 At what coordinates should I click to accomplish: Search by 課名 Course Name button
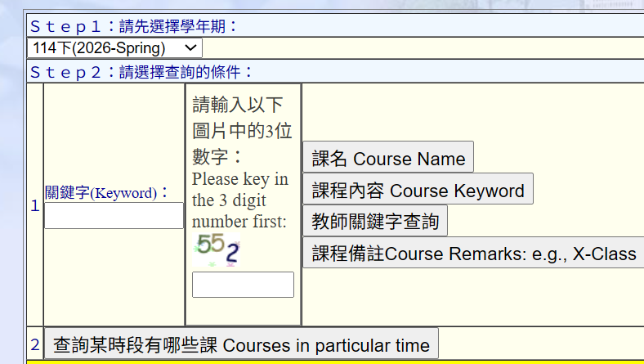click(x=388, y=157)
